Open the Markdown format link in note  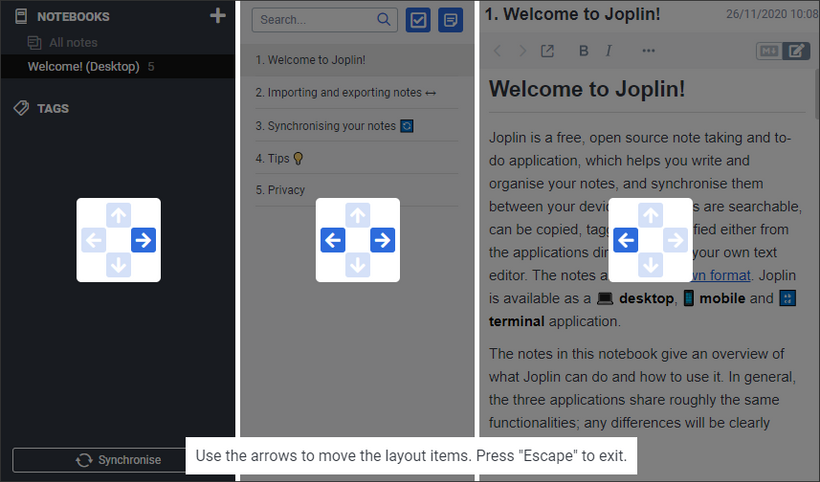click(x=722, y=275)
